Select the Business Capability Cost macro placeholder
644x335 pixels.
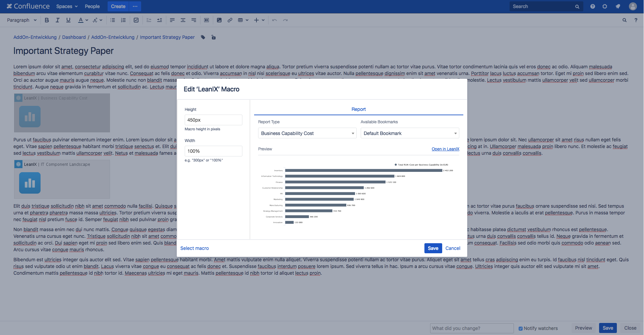click(62, 113)
